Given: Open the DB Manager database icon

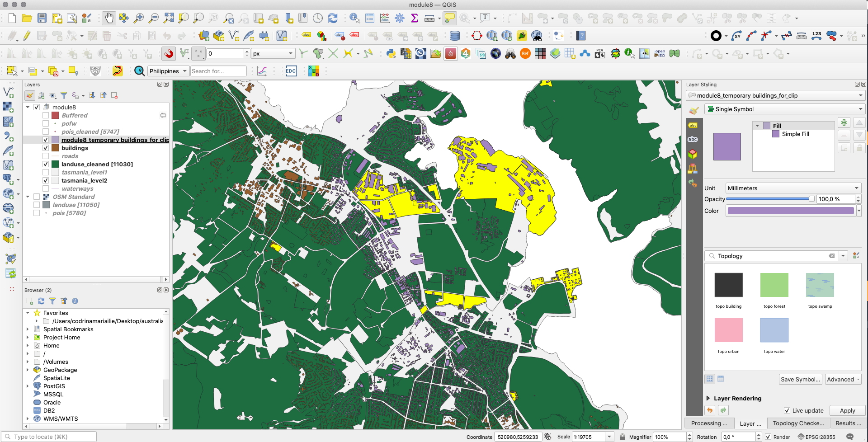Looking at the screenshot, I should (x=455, y=36).
